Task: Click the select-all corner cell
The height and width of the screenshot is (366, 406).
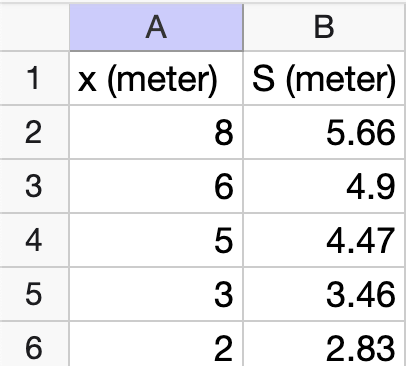Action: (x=34, y=27)
